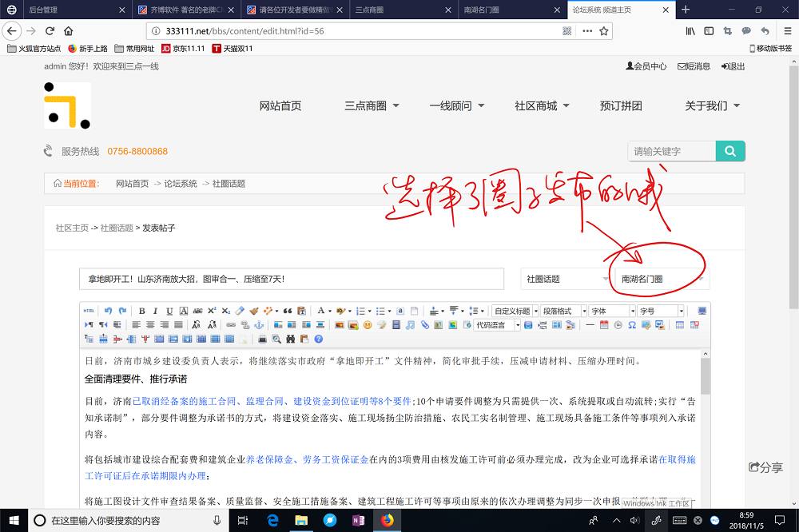
Task: Click the emoticon smiley icon
Action: pos(368,325)
